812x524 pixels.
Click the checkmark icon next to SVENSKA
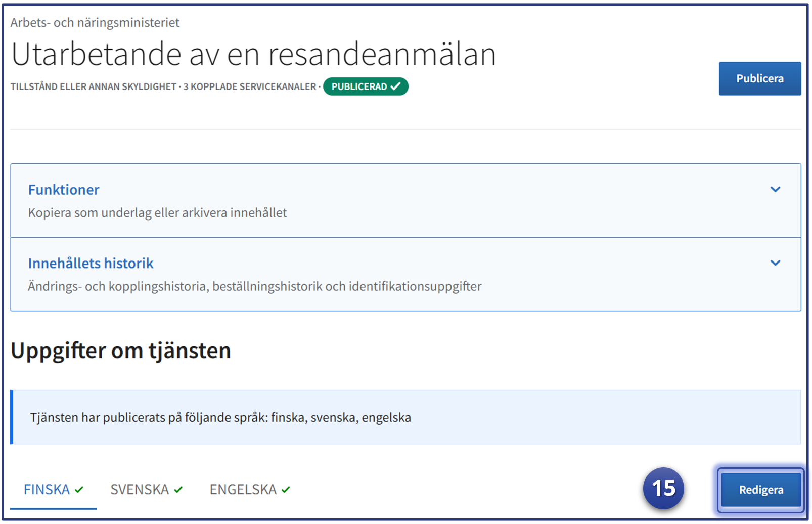[178, 490]
